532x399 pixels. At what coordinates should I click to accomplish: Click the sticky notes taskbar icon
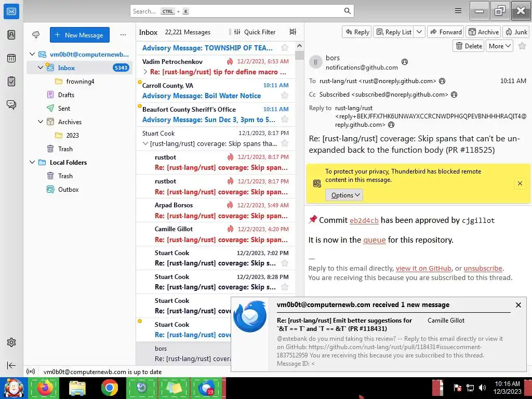174,388
